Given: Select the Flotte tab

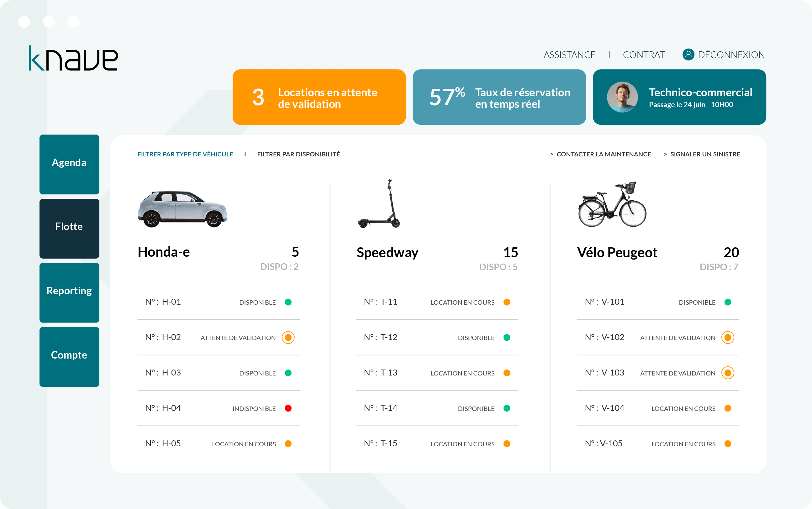Looking at the screenshot, I should (69, 228).
